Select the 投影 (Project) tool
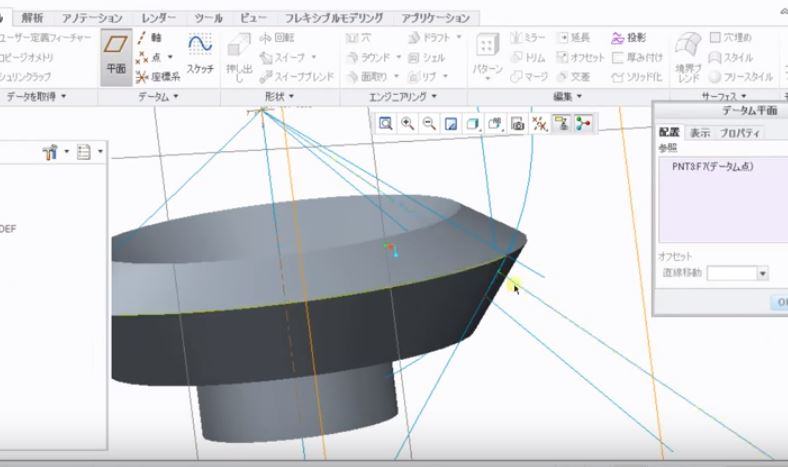The height and width of the screenshot is (467, 788). (627, 38)
